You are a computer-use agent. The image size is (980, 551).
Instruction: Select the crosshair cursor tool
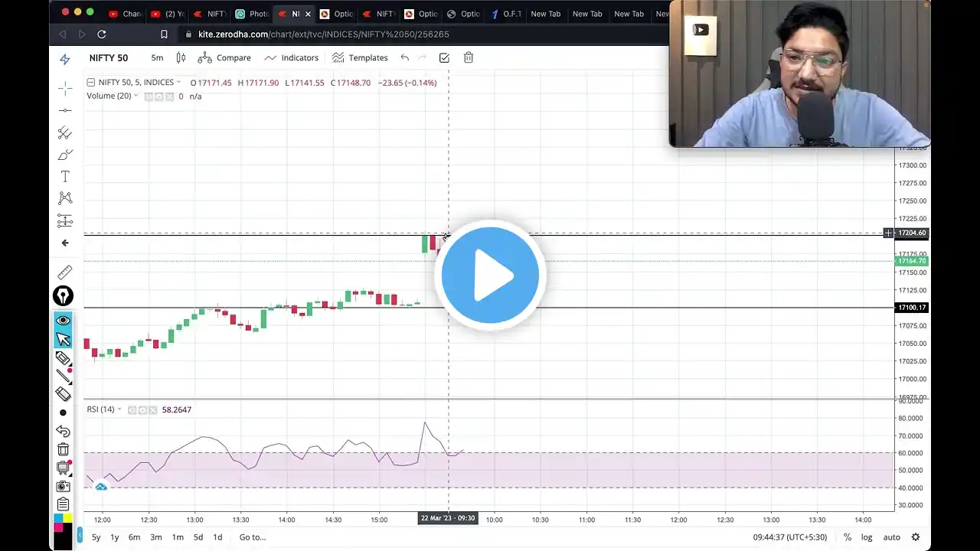[x=65, y=89]
